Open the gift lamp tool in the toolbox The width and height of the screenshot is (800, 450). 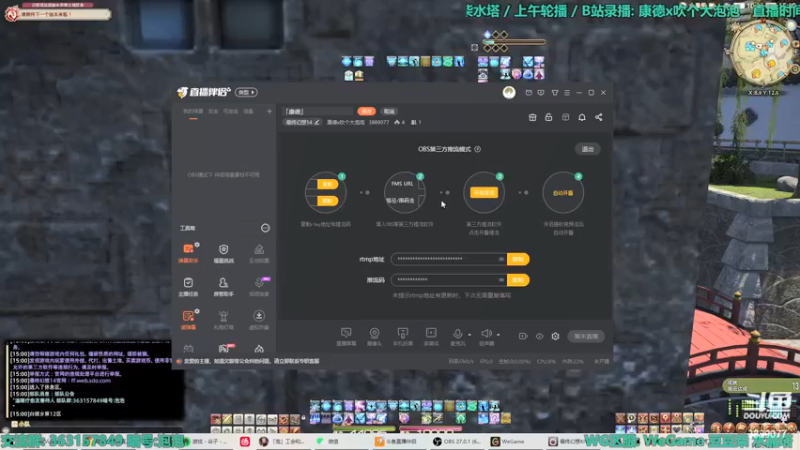point(223,320)
